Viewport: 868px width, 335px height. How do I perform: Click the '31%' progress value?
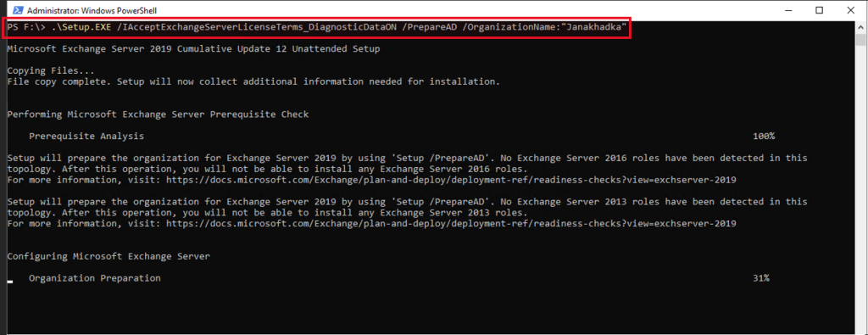(x=761, y=278)
